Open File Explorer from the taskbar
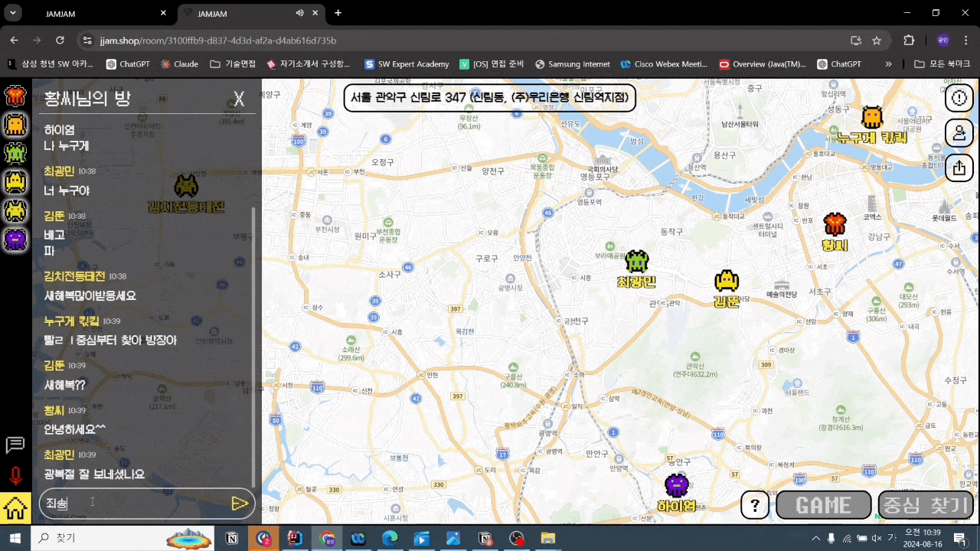 click(548, 538)
